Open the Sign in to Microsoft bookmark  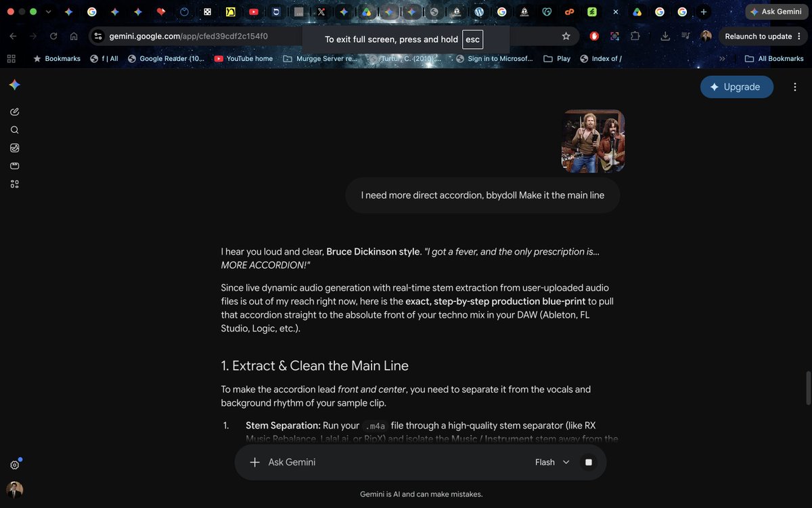[x=495, y=59]
